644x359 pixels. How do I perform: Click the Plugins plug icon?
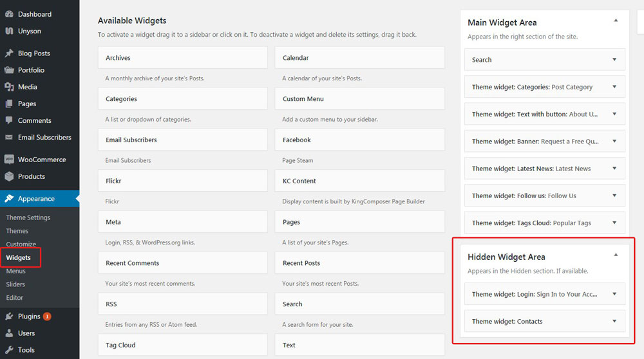click(9, 317)
